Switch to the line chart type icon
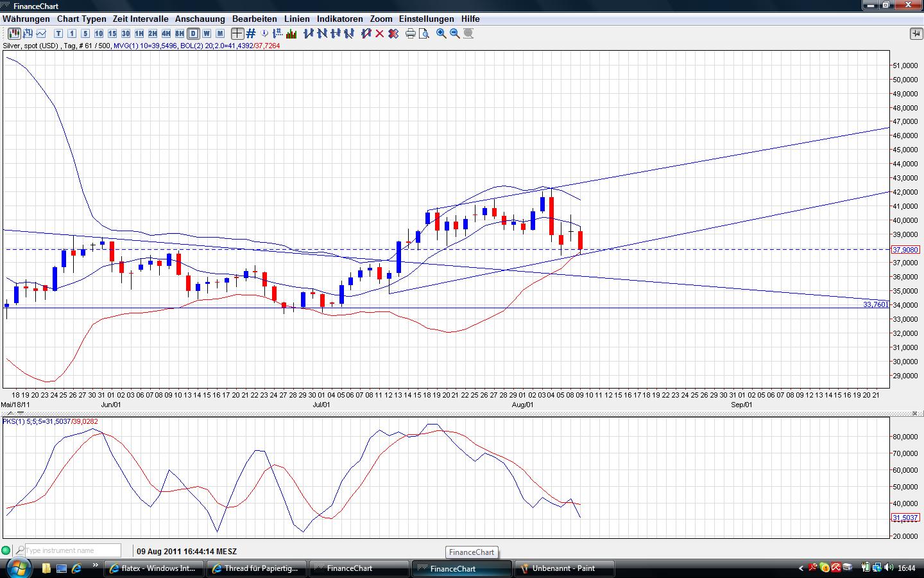 [x=41, y=33]
